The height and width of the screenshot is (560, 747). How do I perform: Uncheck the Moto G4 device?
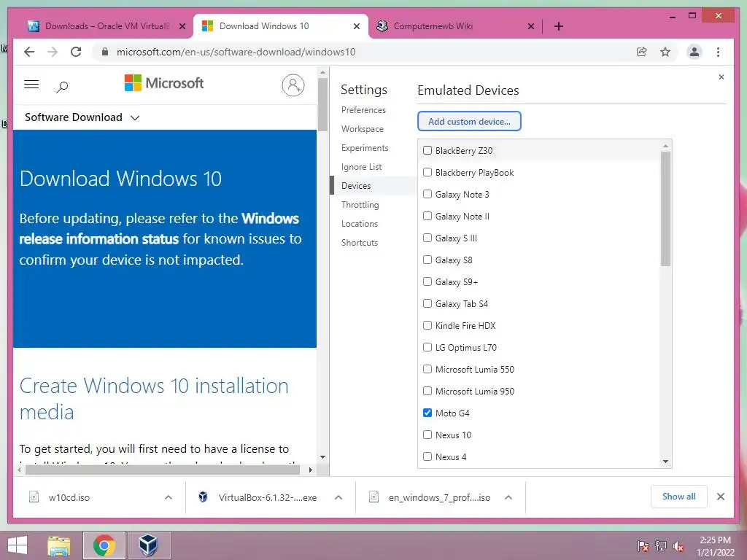pyautogui.click(x=427, y=413)
